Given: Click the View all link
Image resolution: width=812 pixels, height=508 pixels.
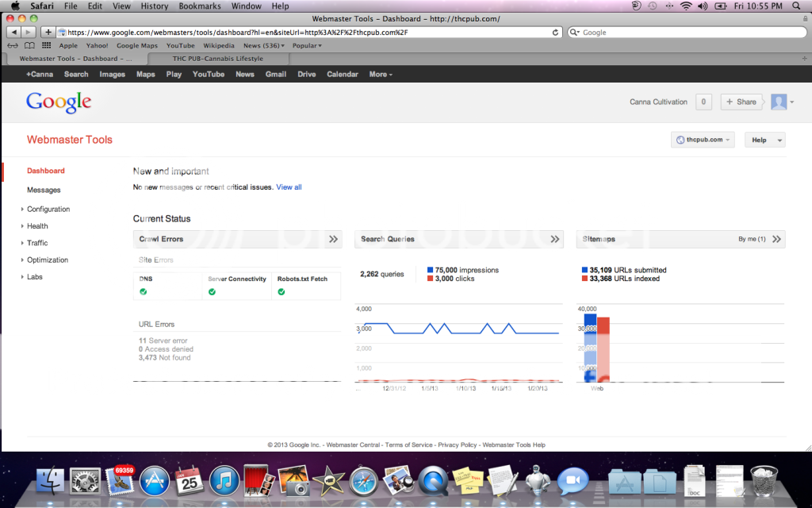Looking at the screenshot, I should (x=289, y=187).
